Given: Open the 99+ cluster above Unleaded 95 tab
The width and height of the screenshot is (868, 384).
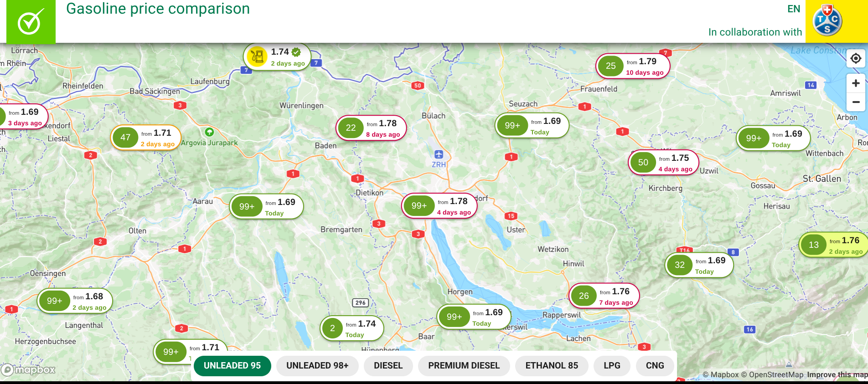Looking at the screenshot, I should 190,351.
